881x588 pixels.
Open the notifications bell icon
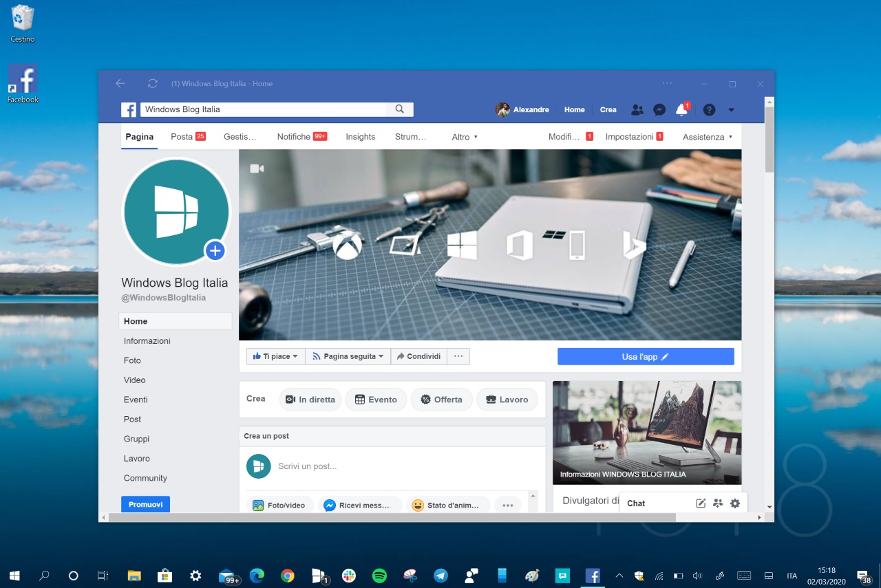click(x=682, y=109)
